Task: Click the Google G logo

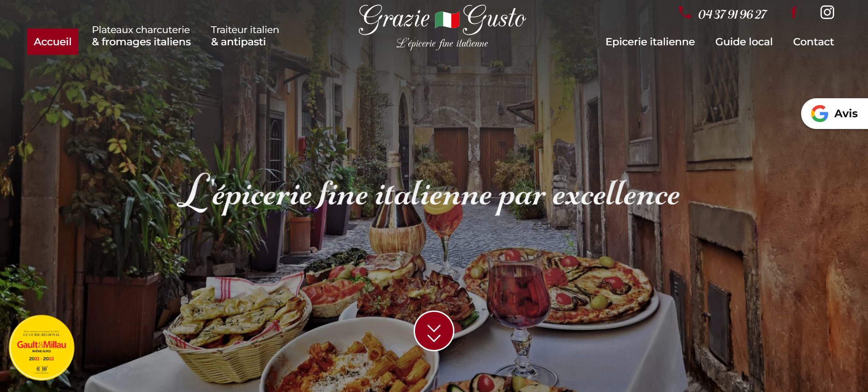Action: pyautogui.click(x=819, y=114)
